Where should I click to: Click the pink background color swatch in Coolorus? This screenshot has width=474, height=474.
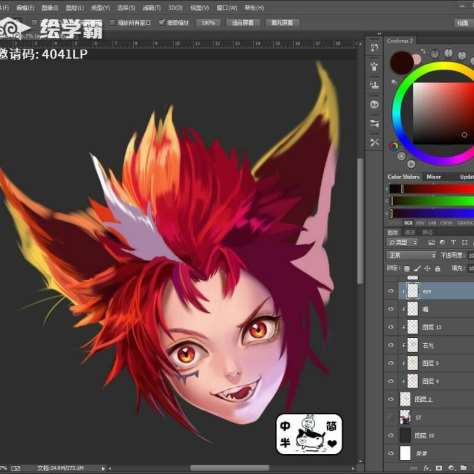[x=417, y=59]
